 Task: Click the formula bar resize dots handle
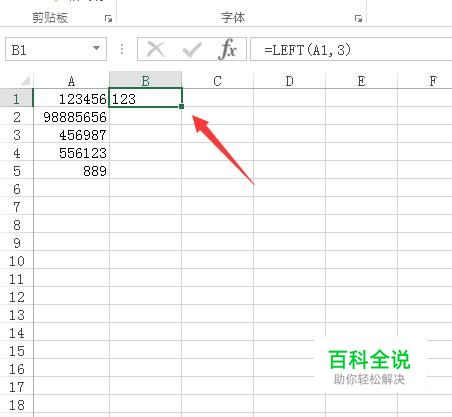pos(122,49)
